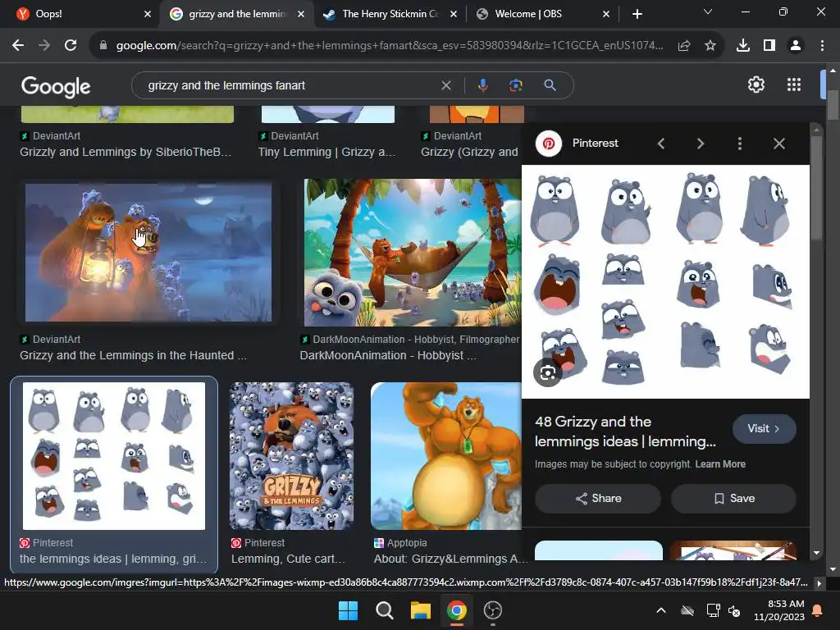This screenshot has height=630, width=840.
Task: Submit search with magnifier icon
Action: tap(550, 85)
